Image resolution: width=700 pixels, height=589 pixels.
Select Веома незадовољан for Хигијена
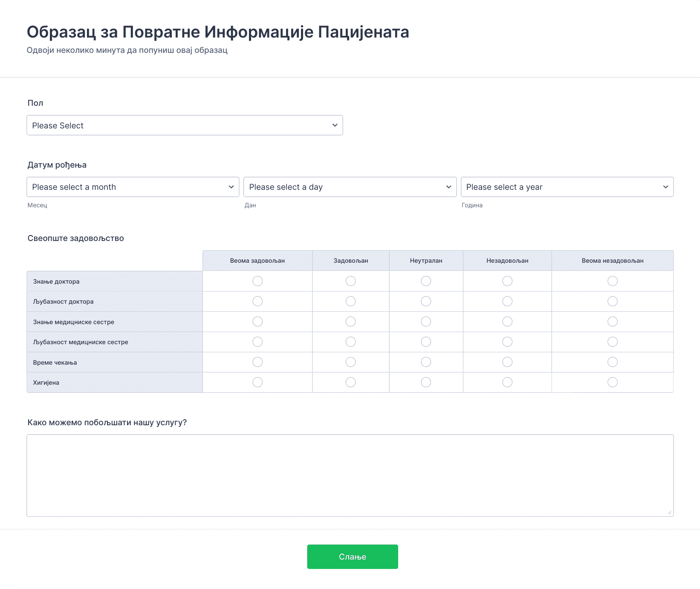[613, 382]
